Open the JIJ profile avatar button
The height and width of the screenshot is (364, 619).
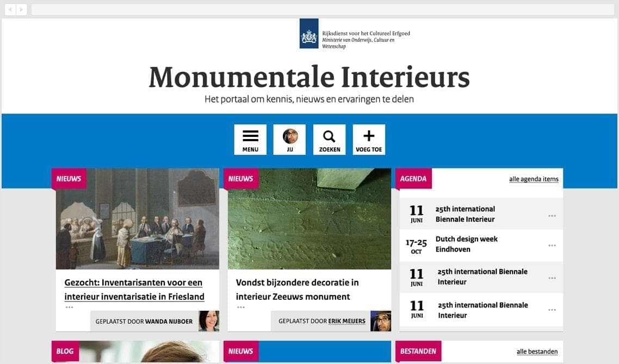[x=290, y=140]
